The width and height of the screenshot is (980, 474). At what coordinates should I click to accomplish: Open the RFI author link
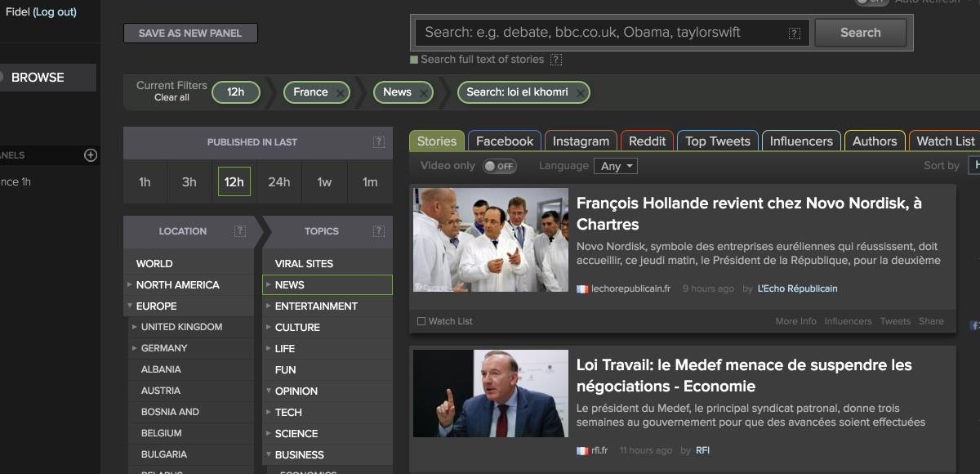click(x=702, y=450)
